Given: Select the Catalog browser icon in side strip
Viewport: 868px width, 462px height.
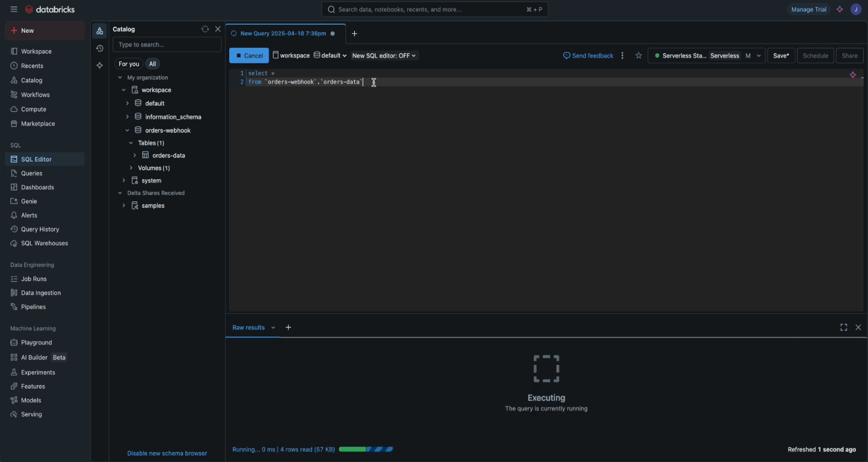Looking at the screenshot, I should click(x=100, y=31).
